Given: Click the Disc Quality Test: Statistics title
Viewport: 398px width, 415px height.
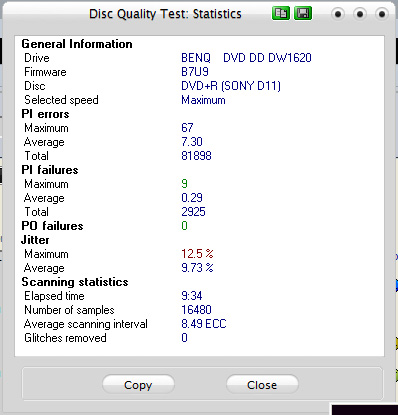Looking at the screenshot, I should 165,14.
